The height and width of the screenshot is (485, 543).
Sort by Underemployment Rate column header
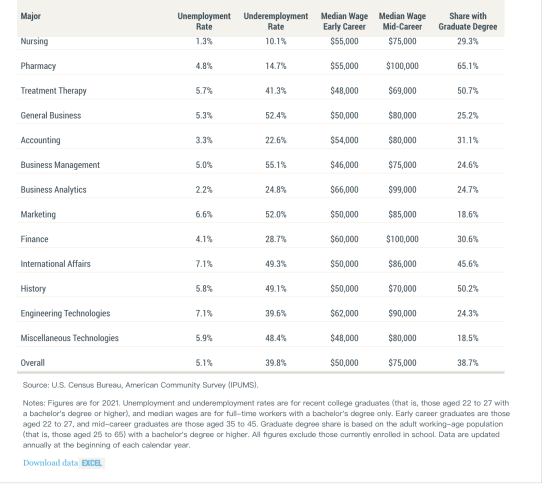[x=276, y=21]
